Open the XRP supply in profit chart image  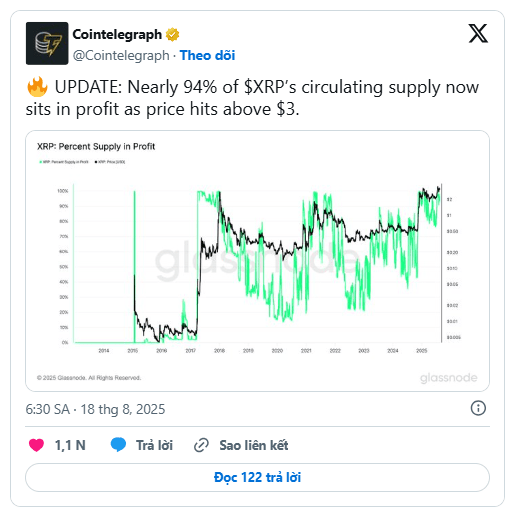[x=257, y=261]
